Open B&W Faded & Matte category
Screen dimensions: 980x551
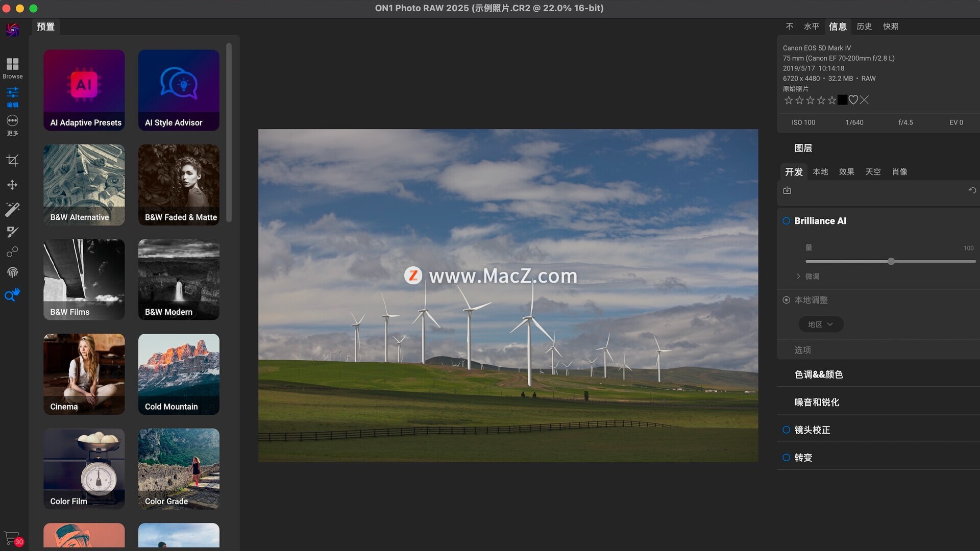(x=179, y=185)
